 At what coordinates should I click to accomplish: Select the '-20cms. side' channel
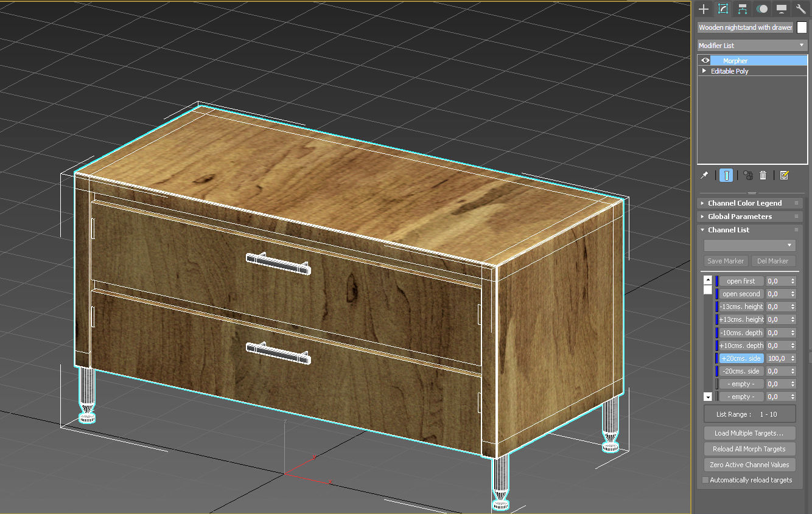741,371
